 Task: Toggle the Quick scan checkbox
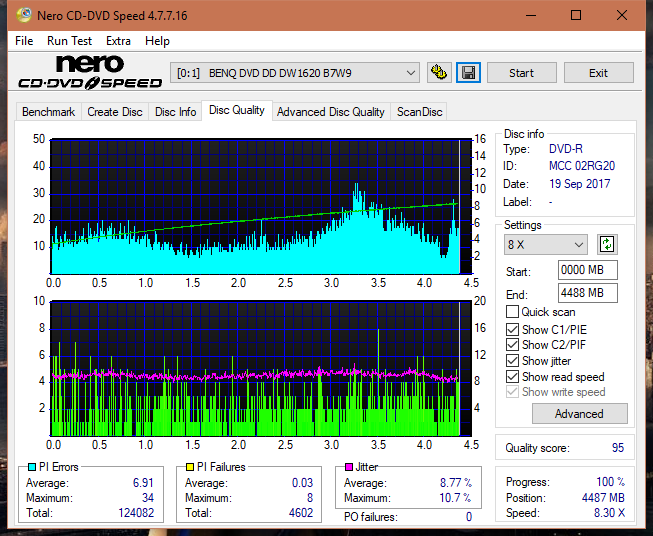pos(512,312)
